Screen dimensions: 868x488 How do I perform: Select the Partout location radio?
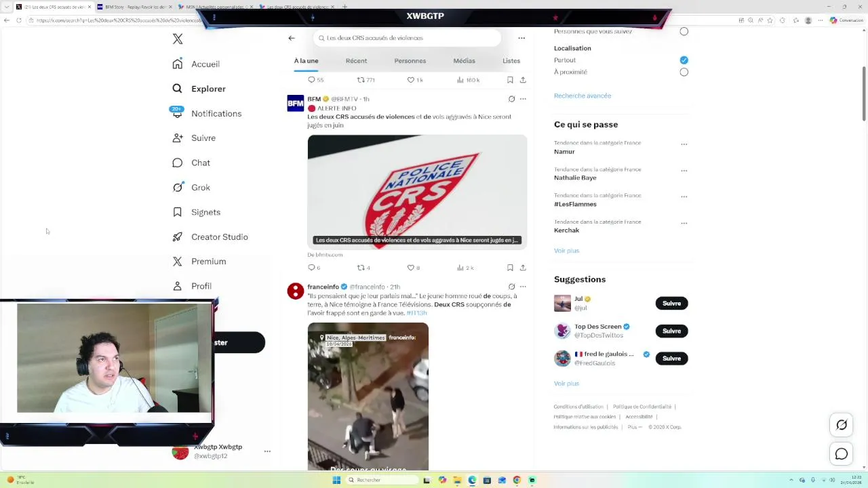[x=684, y=60]
